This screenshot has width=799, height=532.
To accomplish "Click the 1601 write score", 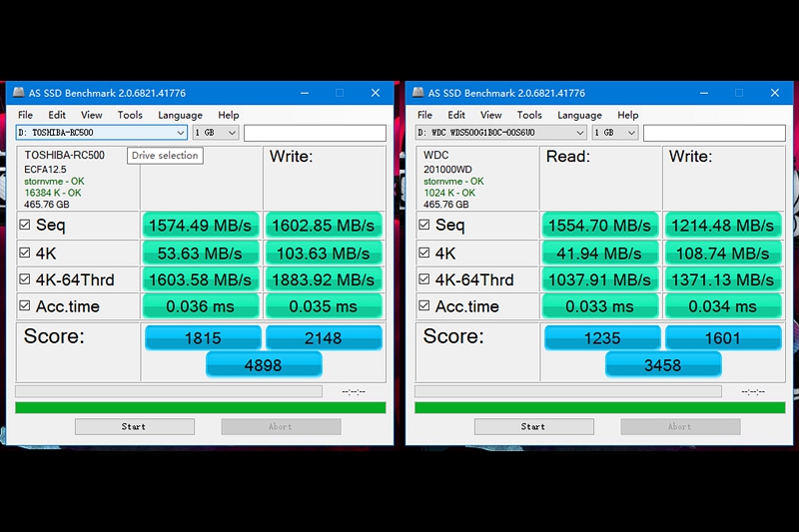I will [723, 338].
